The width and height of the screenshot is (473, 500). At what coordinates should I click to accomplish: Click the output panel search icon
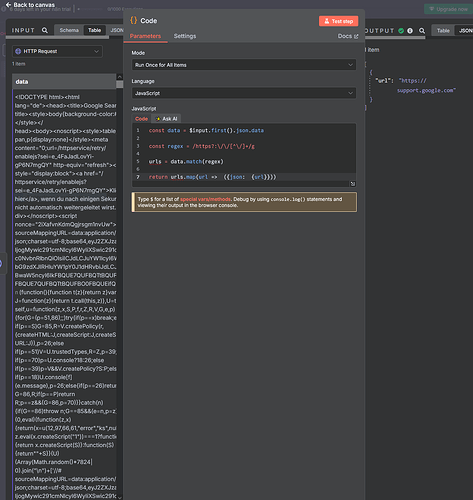[x=422, y=31]
